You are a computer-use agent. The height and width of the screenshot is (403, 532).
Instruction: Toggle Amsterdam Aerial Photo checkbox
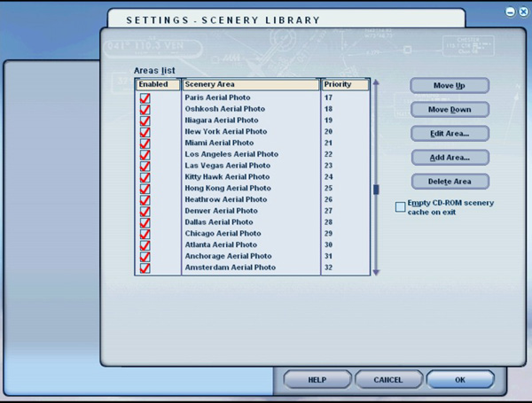click(x=145, y=267)
